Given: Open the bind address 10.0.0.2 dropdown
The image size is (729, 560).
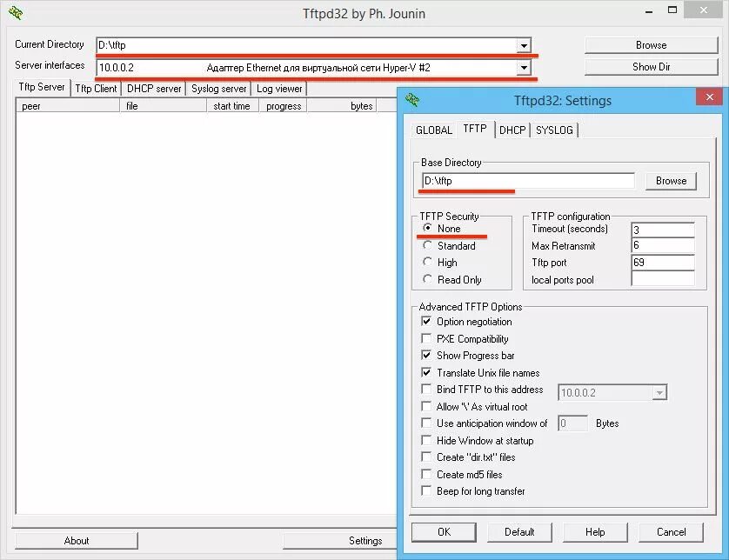Looking at the screenshot, I should [x=659, y=393].
